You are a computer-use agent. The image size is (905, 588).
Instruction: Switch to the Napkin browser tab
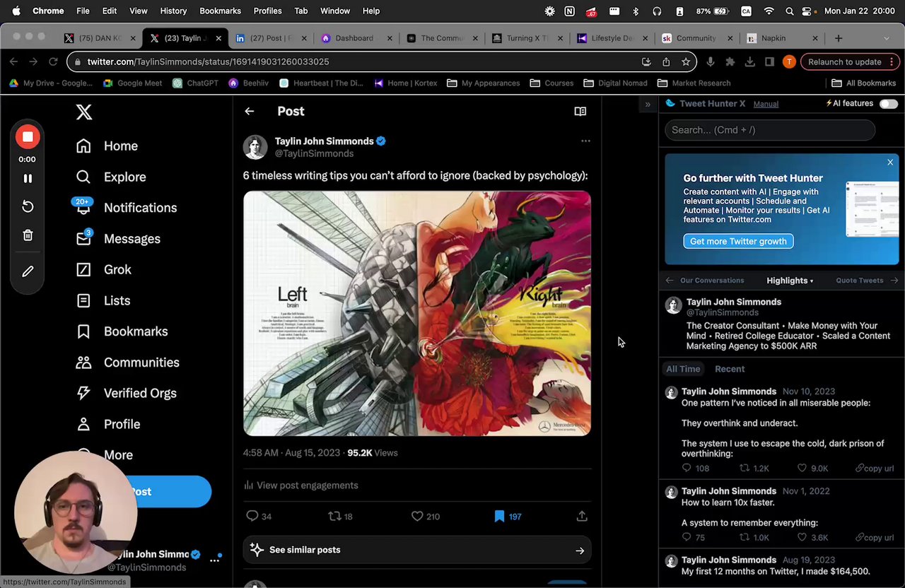pos(781,38)
